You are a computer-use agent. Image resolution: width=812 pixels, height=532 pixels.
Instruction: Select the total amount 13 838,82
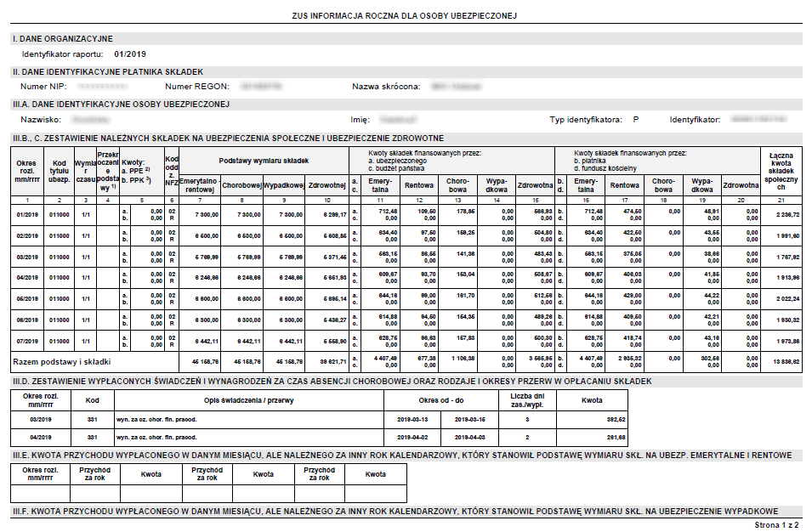(x=786, y=362)
